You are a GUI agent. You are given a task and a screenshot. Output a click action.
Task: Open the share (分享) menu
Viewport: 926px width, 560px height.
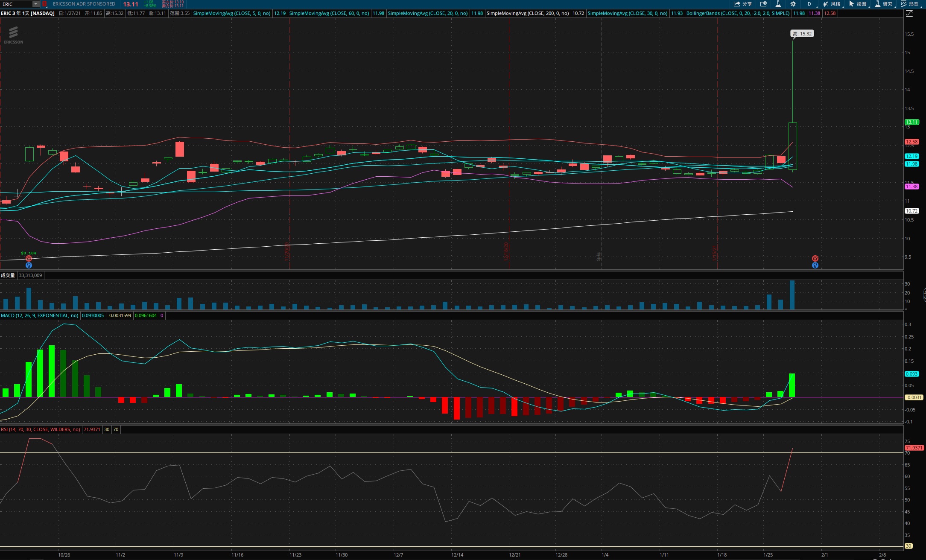point(743,4)
